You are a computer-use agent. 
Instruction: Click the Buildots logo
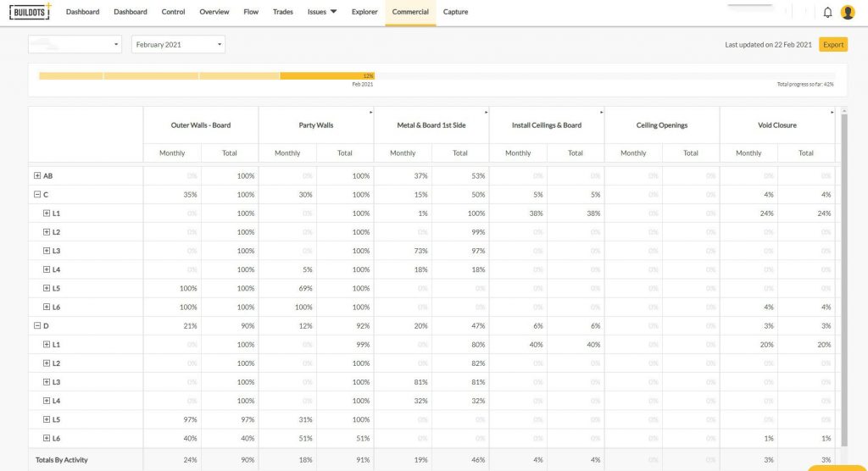coord(31,12)
